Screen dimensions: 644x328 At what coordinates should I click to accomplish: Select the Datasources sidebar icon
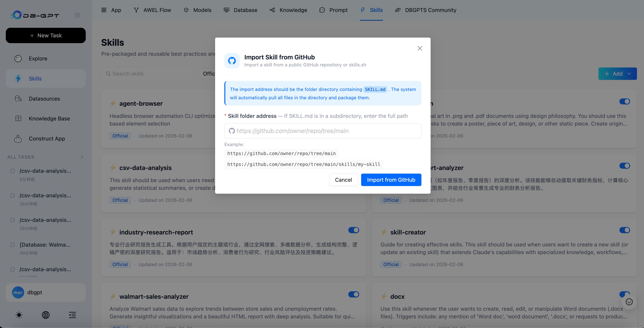coord(18,99)
